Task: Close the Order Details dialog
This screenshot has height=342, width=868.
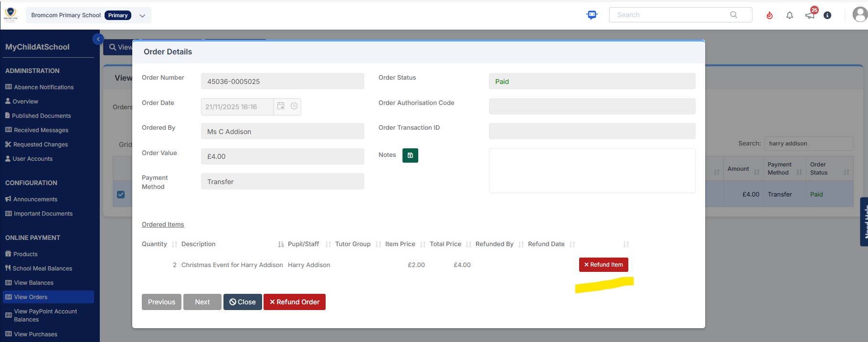Action: tap(243, 302)
